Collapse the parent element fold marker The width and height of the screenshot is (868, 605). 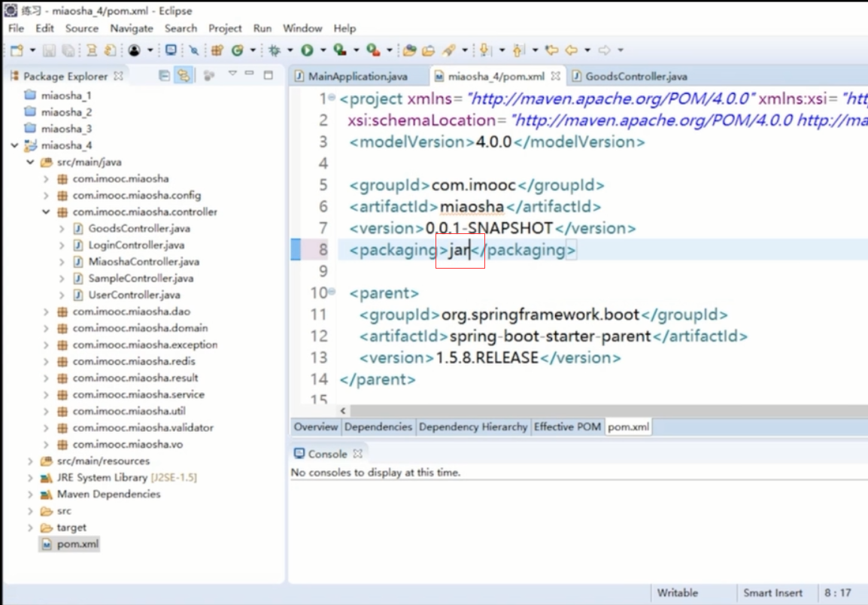coord(332,292)
